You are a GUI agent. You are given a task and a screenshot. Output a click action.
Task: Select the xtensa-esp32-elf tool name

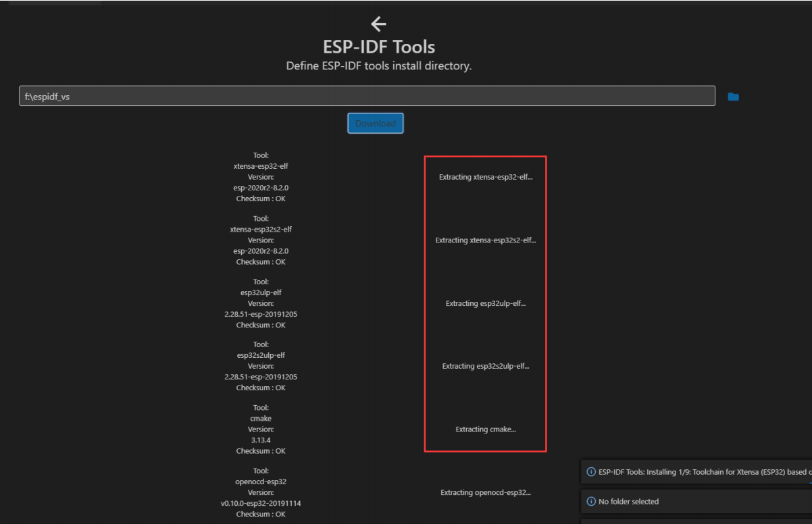(x=261, y=166)
